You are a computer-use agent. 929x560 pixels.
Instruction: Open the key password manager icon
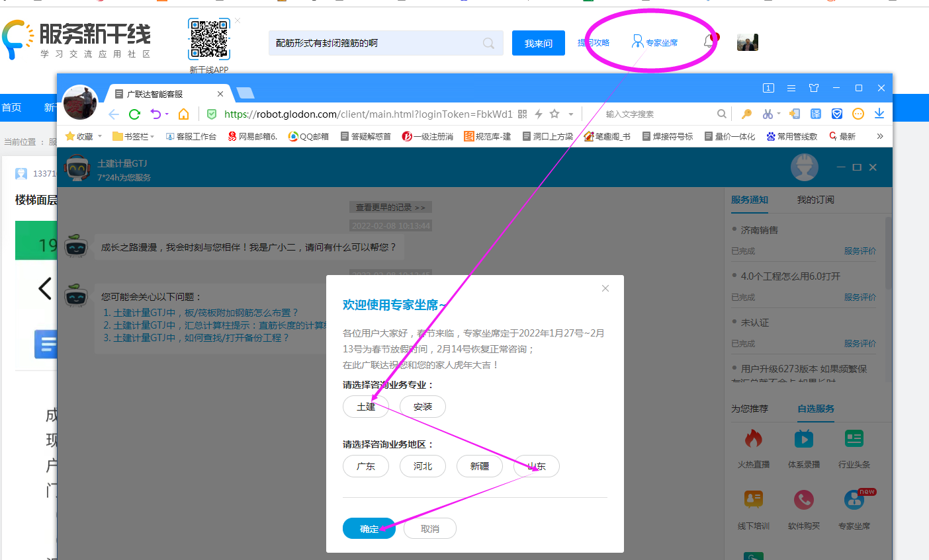pos(746,114)
